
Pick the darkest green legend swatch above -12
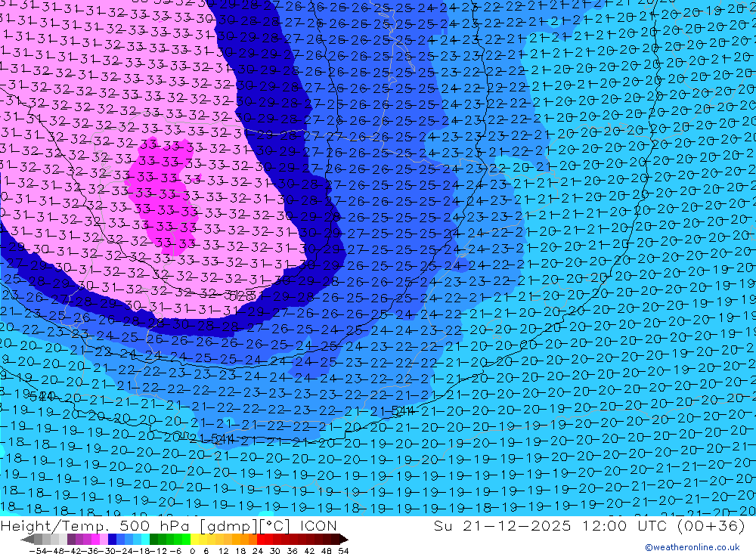[x=153, y=539]
